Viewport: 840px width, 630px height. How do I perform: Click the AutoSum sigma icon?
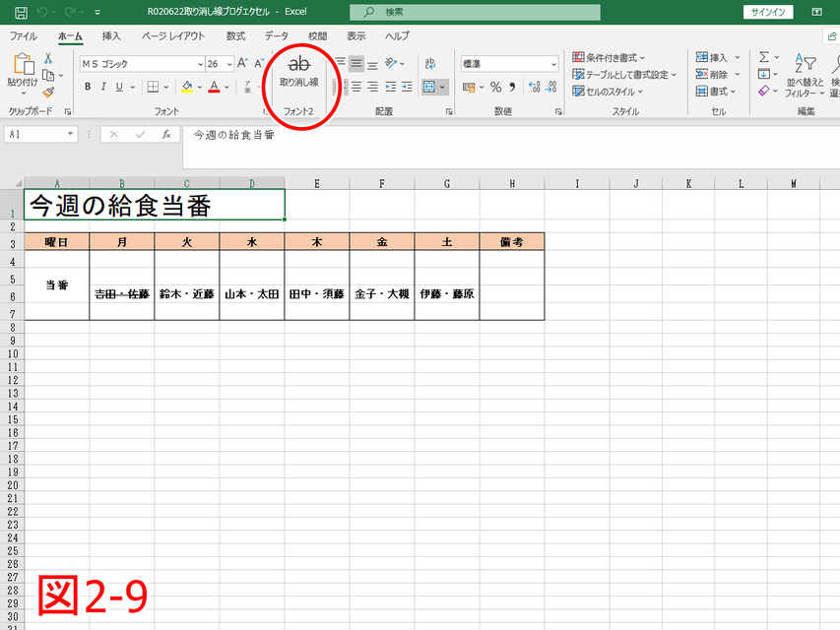click(764, 57)
